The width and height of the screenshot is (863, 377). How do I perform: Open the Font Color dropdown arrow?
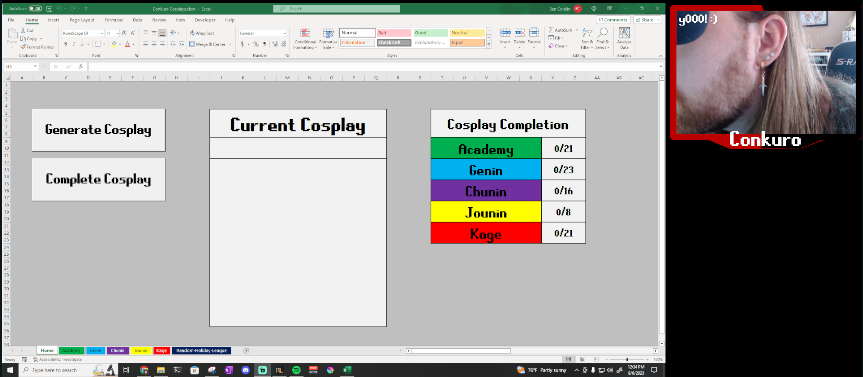coord(133,44)
